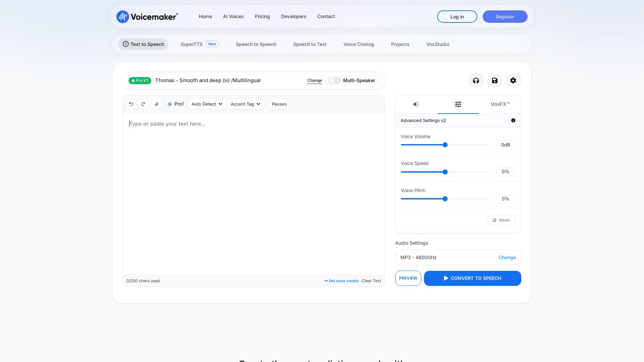Switch to the speaker volume tab
This screenshot has height=362, width=644.
point(416,104)
